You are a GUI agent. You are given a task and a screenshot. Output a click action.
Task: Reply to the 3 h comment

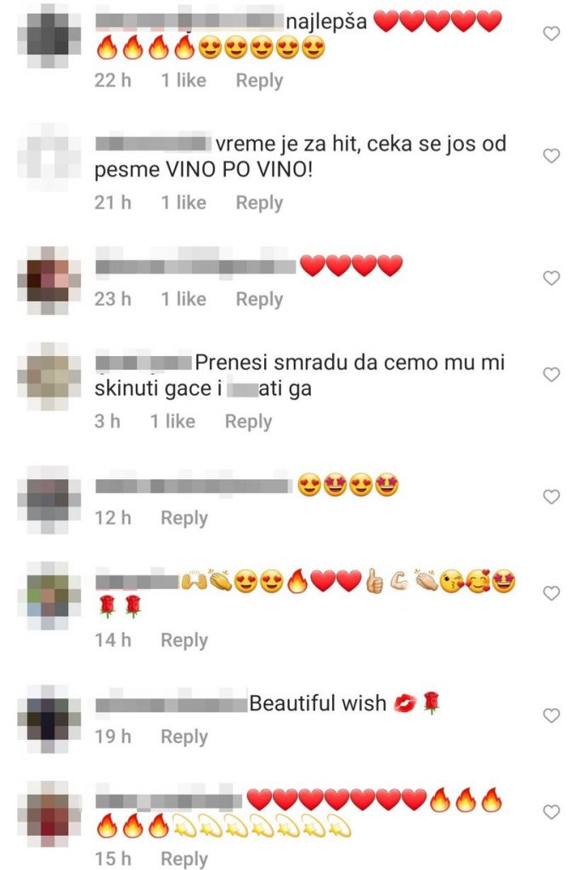pos(248,421)
